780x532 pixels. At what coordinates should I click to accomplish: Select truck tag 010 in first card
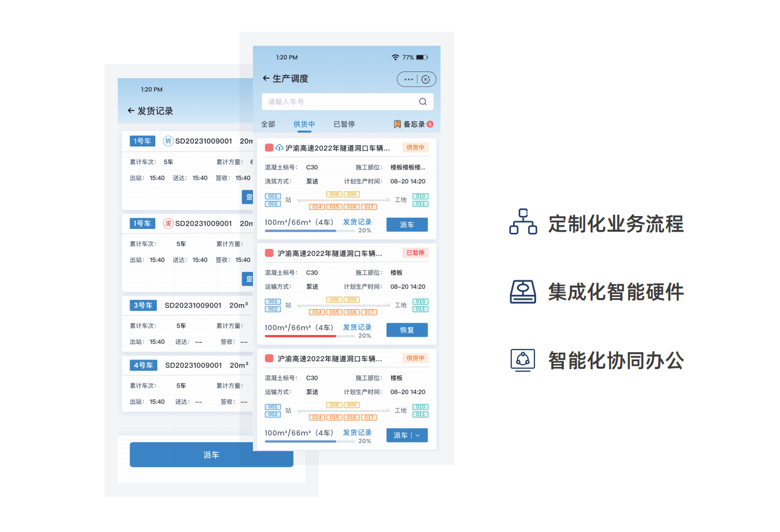pos(420,196)
